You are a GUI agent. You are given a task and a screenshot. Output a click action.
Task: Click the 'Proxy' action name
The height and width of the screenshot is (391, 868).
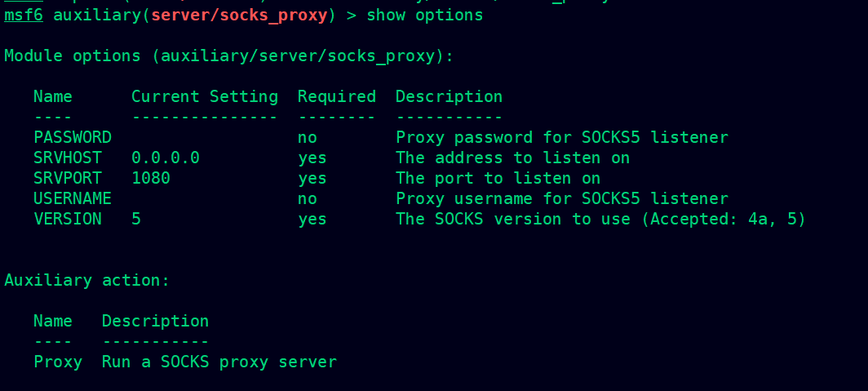58,362
